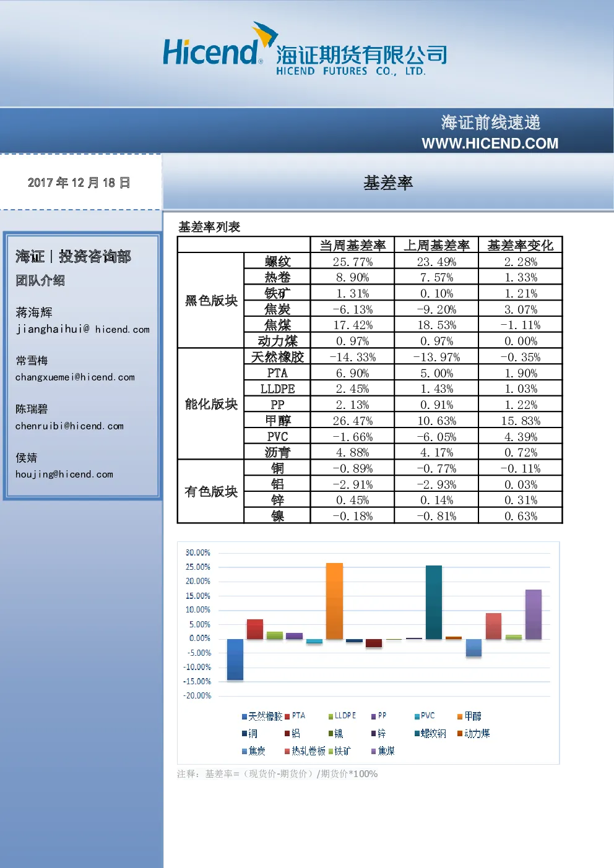The width and height of the screenshot is (614, 868).
Task: Click the 有色版块 group cell
Action: pos(211,492)
